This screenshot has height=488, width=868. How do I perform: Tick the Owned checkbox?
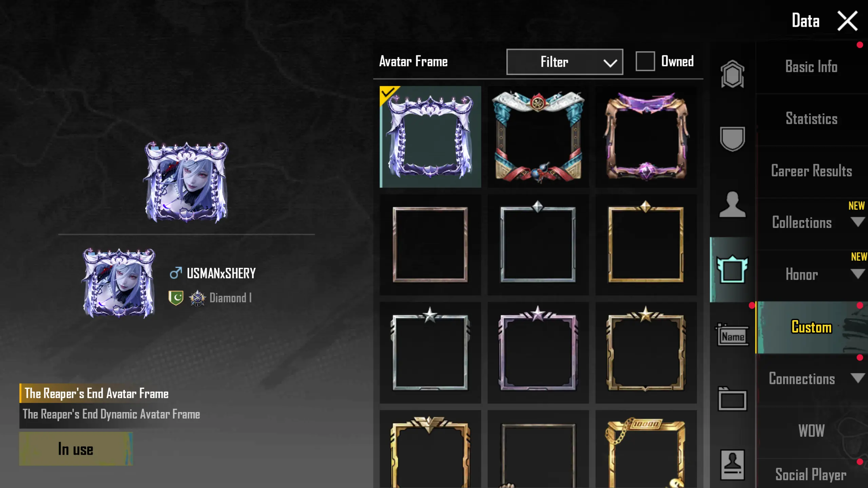click(645, 61)
